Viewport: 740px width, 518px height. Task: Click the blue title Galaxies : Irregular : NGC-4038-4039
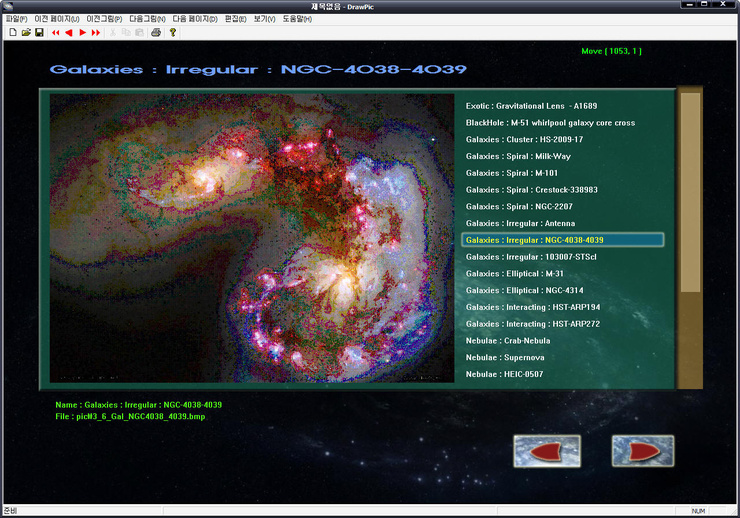258,69
